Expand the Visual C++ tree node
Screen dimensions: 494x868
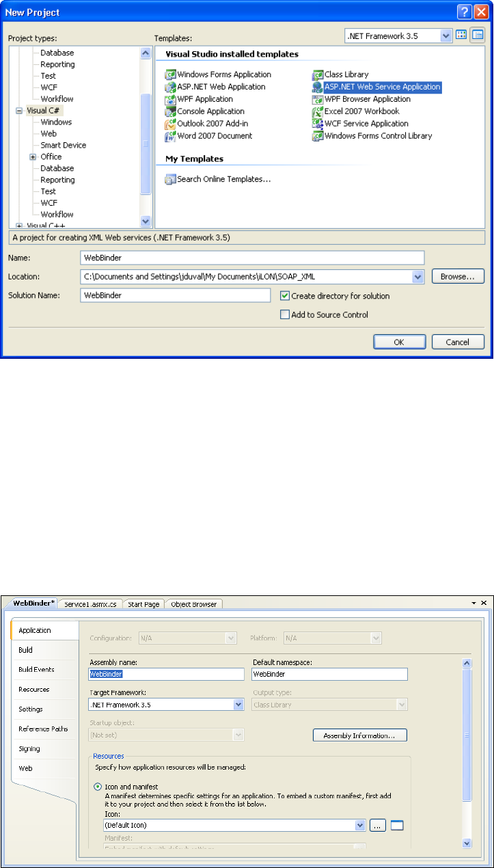(19, 226)
